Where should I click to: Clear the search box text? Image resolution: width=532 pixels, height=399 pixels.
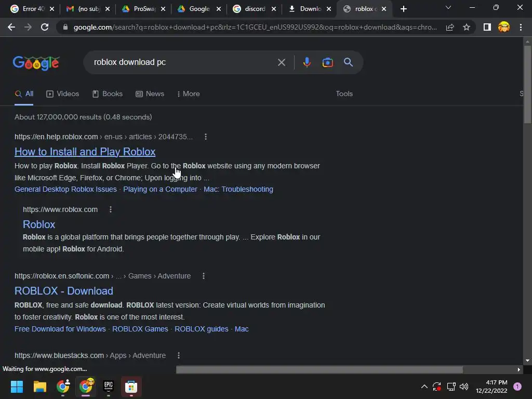point(281,62)
